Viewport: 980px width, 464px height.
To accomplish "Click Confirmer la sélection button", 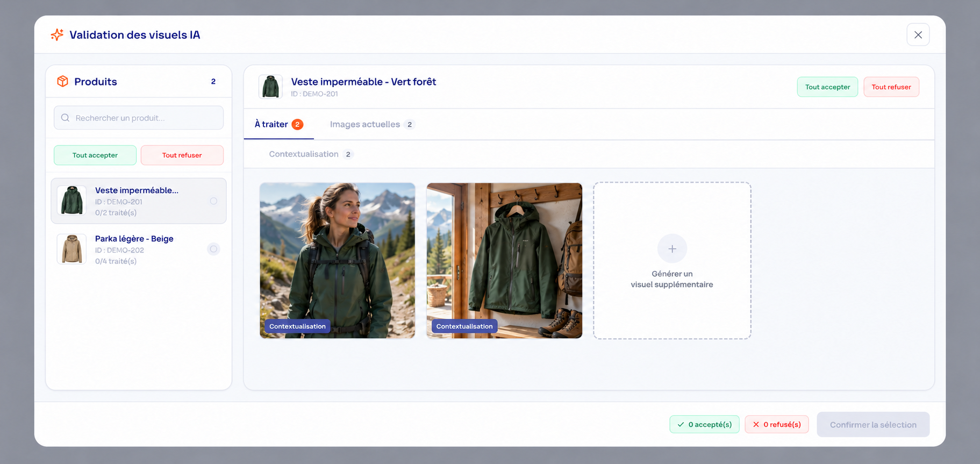I will click(873, 425).
